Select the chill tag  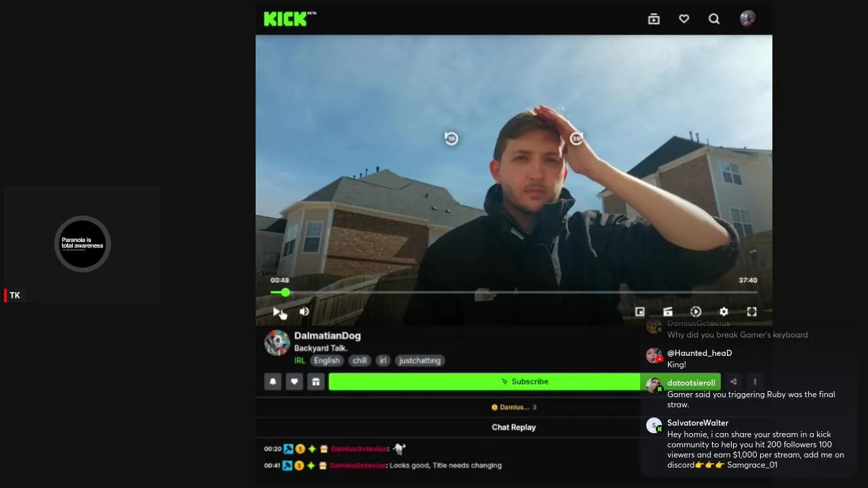click(x=359, y=361)
